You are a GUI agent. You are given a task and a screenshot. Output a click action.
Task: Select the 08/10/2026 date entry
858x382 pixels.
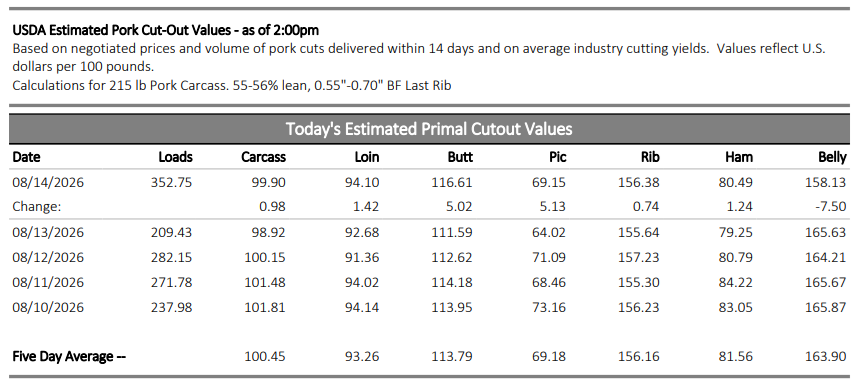coord(48,308)
